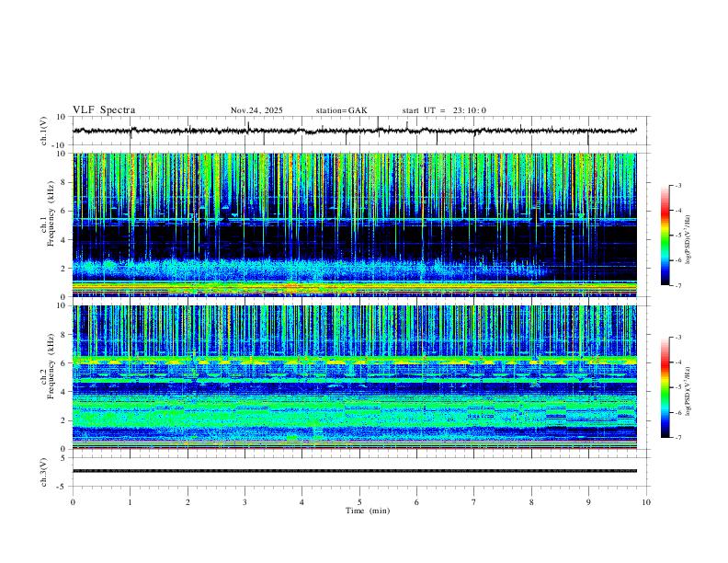Click the ch.2 spectrogram color bar
728x563 pixels.
click(x=665, y=387)
